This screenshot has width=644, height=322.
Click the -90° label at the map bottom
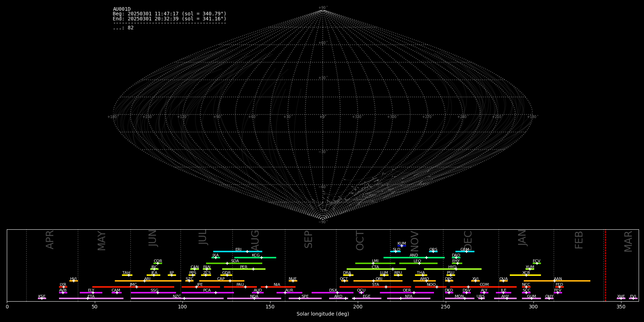[x=322, y=222]
